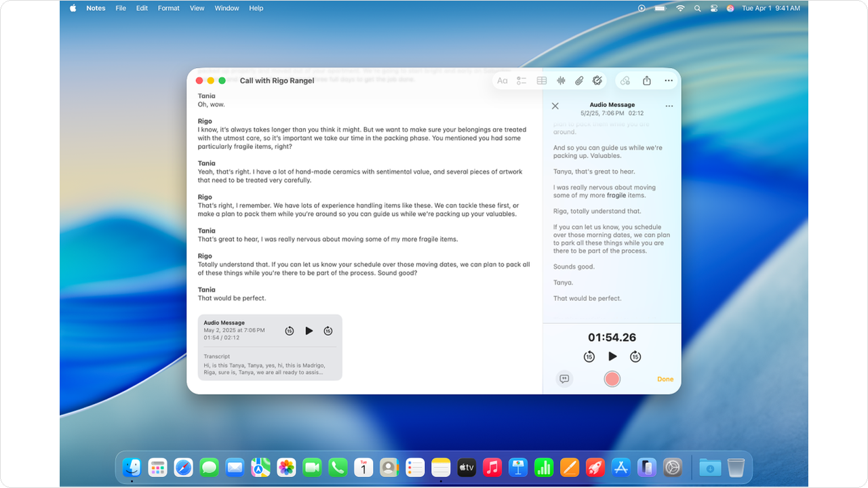Click the Wi-Fi status icon
The height and width of the screenshot is (488, 868).
680,8
